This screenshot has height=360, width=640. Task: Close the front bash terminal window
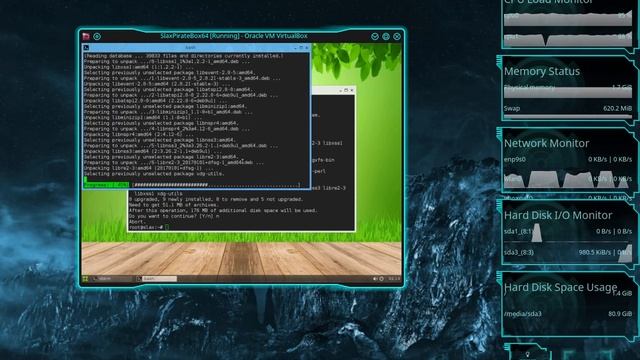[x=307, y=48]
